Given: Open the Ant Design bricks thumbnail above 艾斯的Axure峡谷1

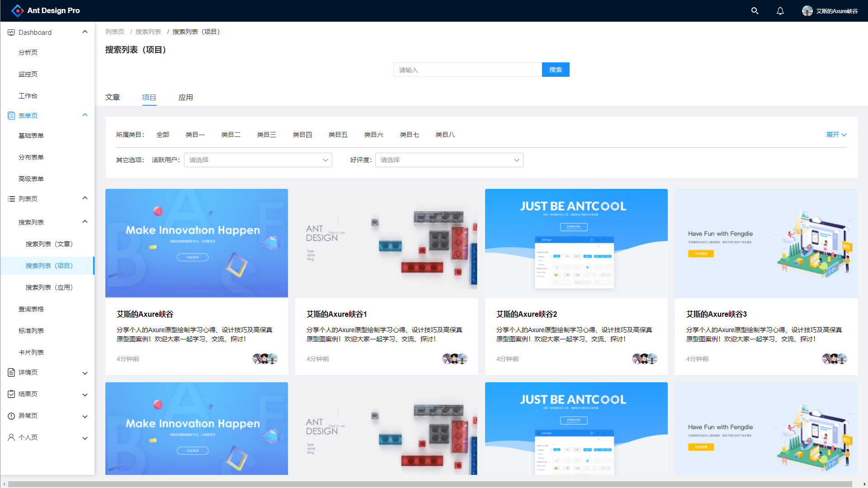Looking at the screenshot, I should coord(387,243).
